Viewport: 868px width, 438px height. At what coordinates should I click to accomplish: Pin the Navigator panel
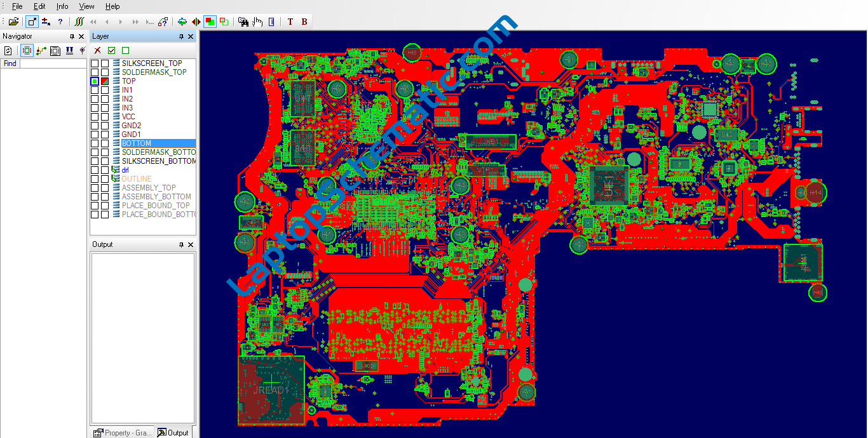click(71, 36)
